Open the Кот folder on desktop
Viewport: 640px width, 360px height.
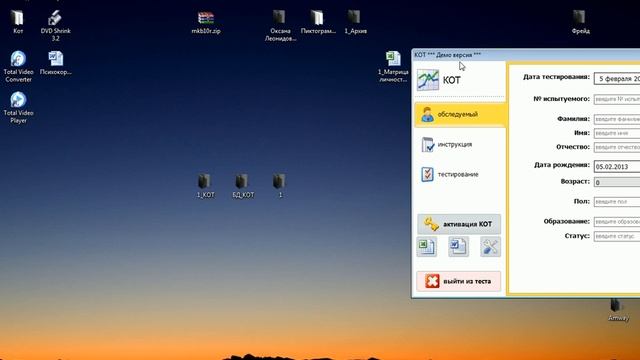point(18,22)
